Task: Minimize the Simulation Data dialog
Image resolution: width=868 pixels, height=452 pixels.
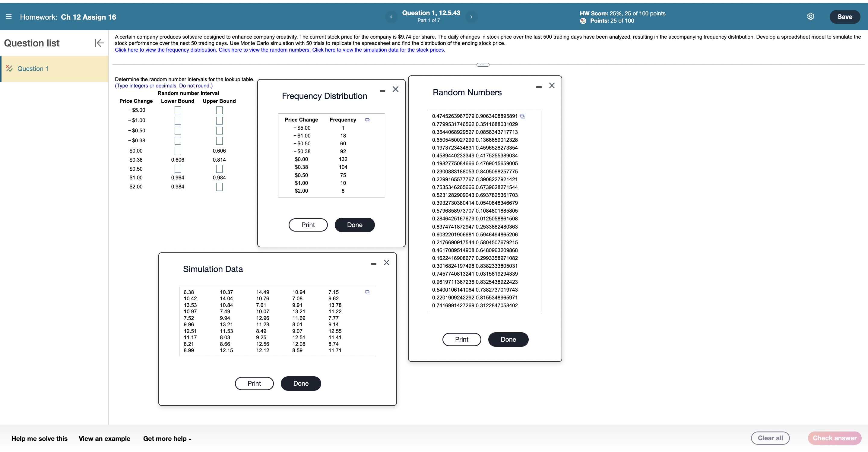Action: point(373,264)
